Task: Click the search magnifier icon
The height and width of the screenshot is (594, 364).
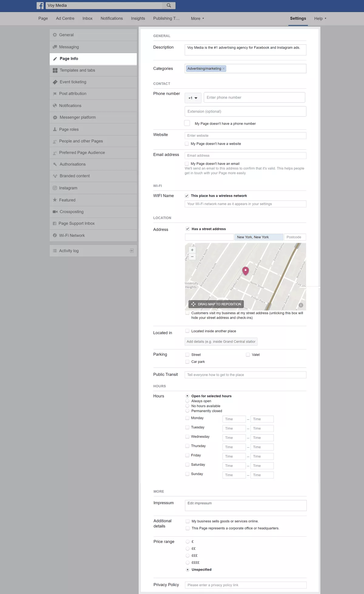Action: tap(169, 5)
